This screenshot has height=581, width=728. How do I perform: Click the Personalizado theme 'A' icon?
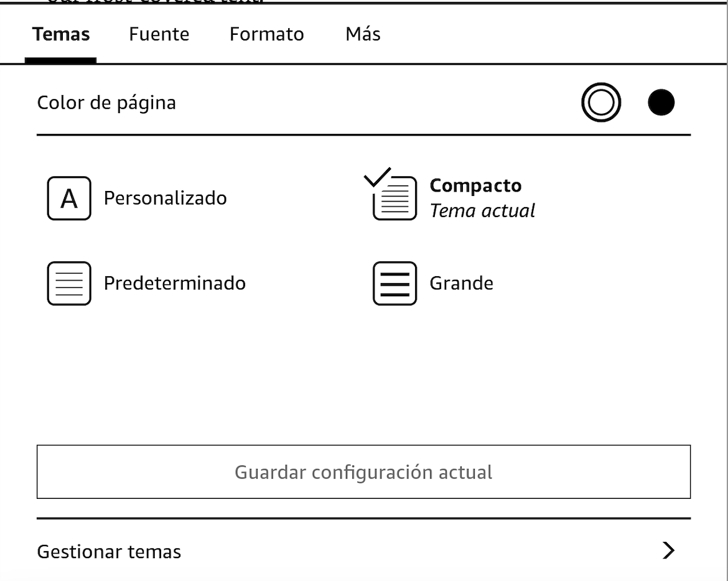coord(69,198)
